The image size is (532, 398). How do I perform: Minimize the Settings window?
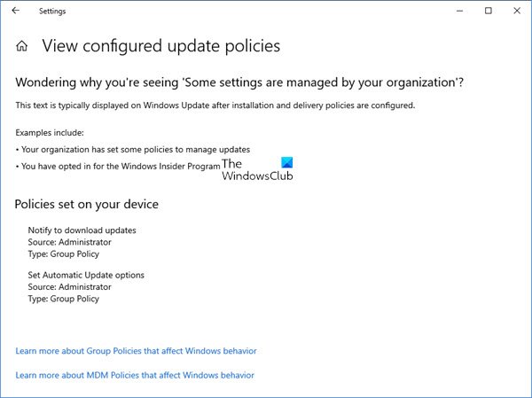tap(459, 11)
